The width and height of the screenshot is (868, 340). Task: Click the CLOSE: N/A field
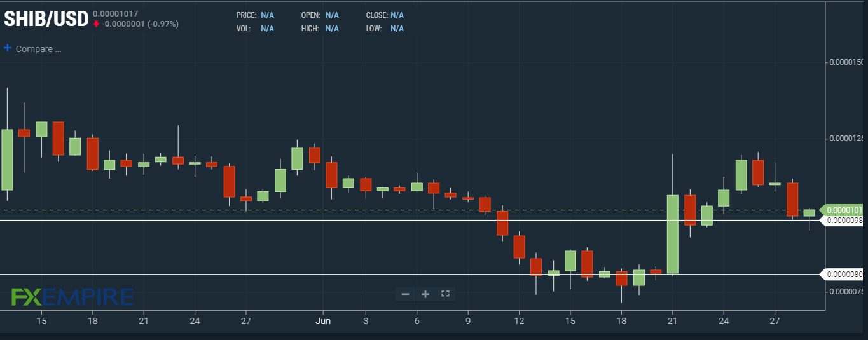tap(385, 15)
